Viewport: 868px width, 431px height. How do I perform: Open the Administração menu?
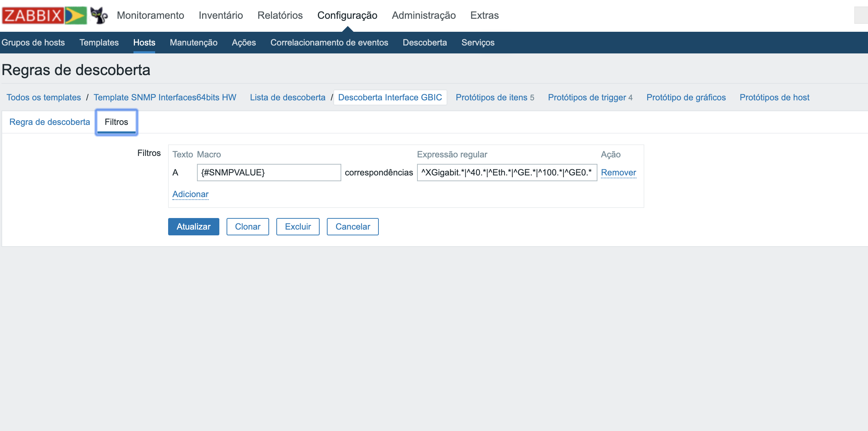[x=424, y=16]
